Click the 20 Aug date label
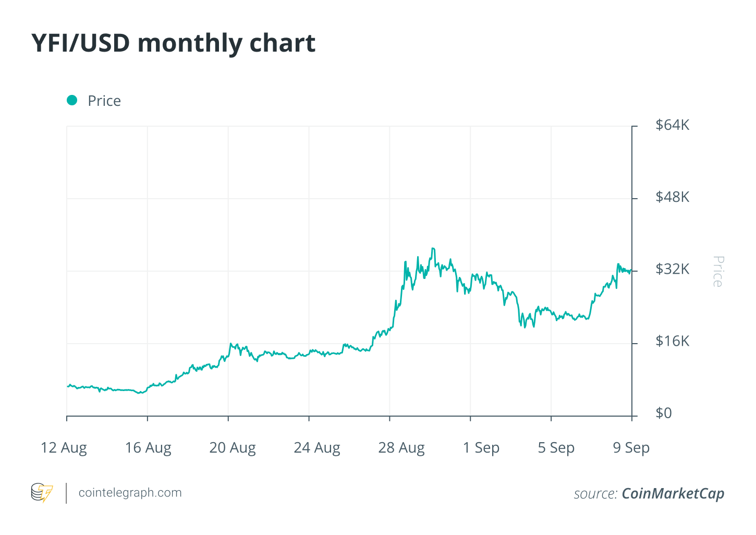756x535 pixels. click(233, 448)
